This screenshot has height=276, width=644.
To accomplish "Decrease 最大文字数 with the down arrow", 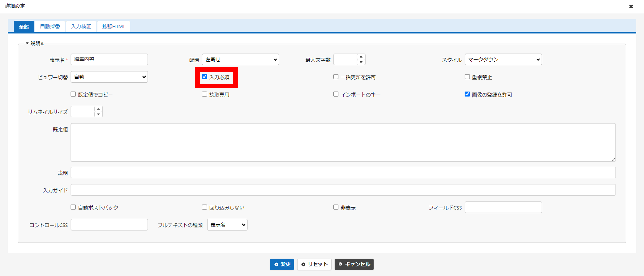I will [x=361, y=62].
